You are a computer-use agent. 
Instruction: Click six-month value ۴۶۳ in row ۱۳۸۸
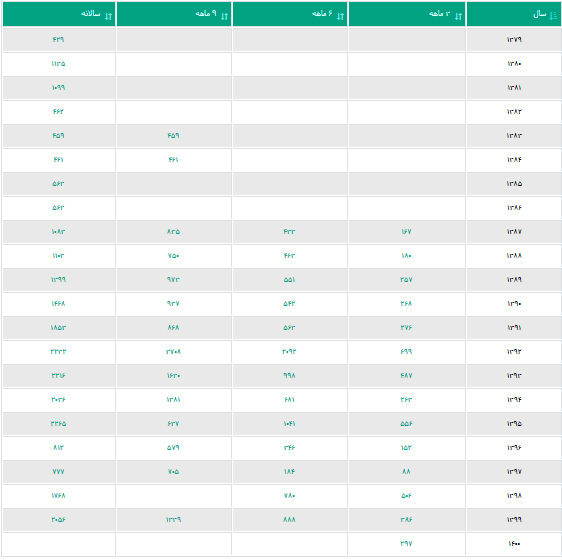[x=289, y=256]
